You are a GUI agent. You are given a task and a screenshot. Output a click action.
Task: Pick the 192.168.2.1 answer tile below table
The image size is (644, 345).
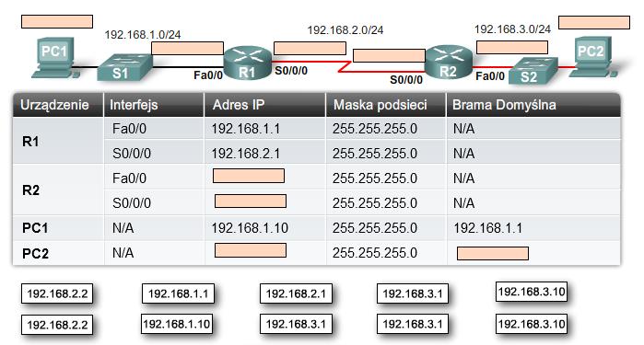296,293
